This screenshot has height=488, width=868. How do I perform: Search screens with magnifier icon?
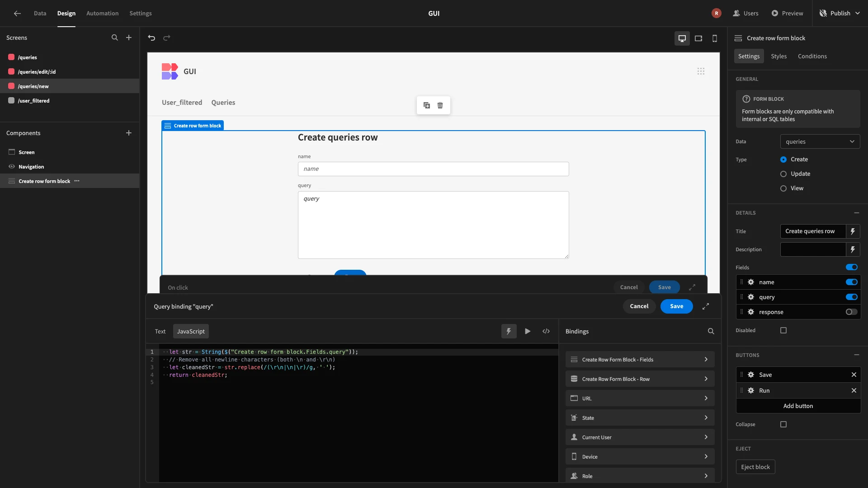pos(115,38)
